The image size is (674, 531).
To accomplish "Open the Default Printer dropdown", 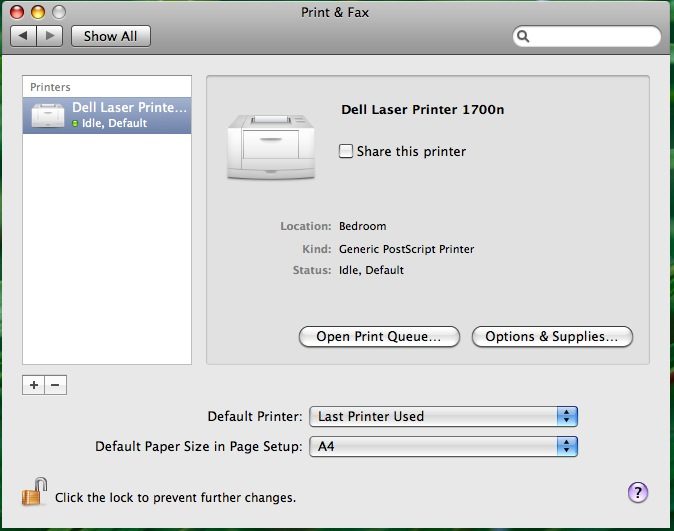I will [443, 416].
